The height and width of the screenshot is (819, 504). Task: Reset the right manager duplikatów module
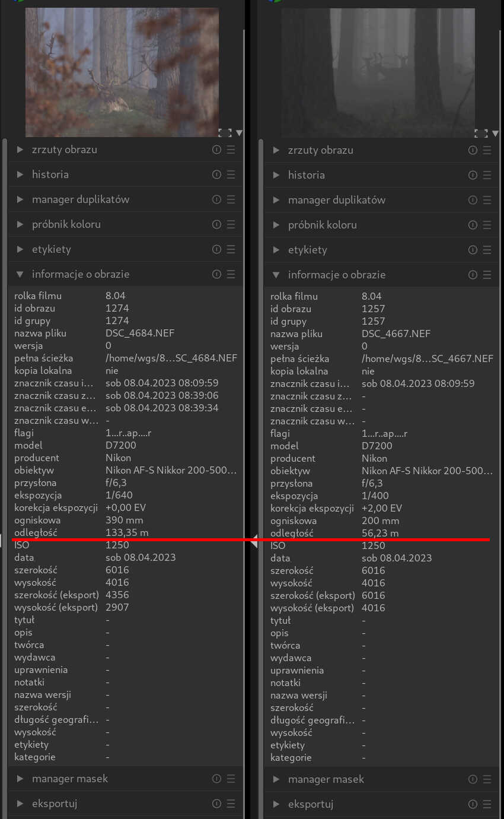pos(473,200)
